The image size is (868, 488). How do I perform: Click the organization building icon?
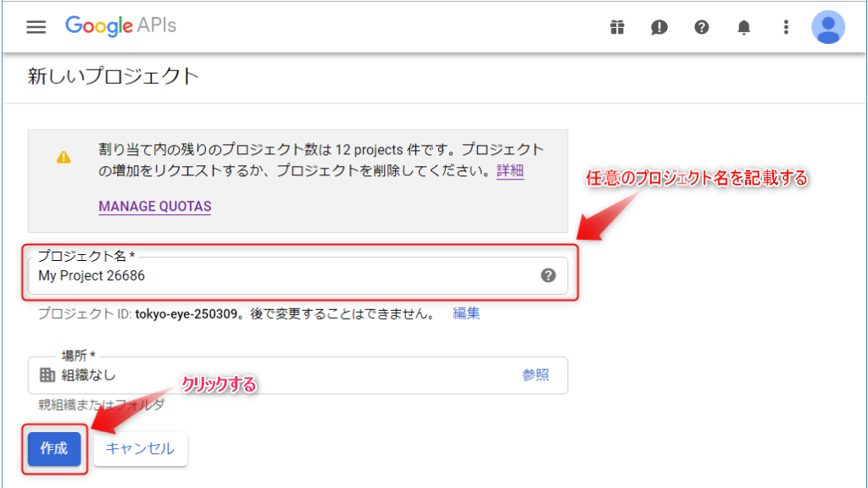click(x=47, y=375)
